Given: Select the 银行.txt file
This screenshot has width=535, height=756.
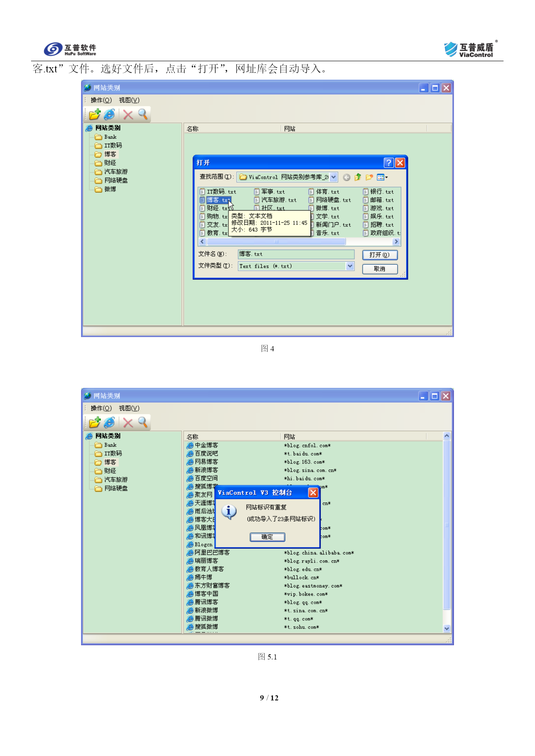Looking at the screenshot, I should pos(379,192).
